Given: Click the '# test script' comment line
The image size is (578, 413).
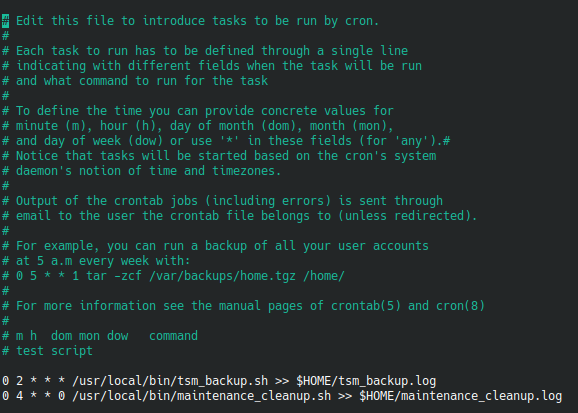Looking at the screenshot, I should (x=47, y=351).
